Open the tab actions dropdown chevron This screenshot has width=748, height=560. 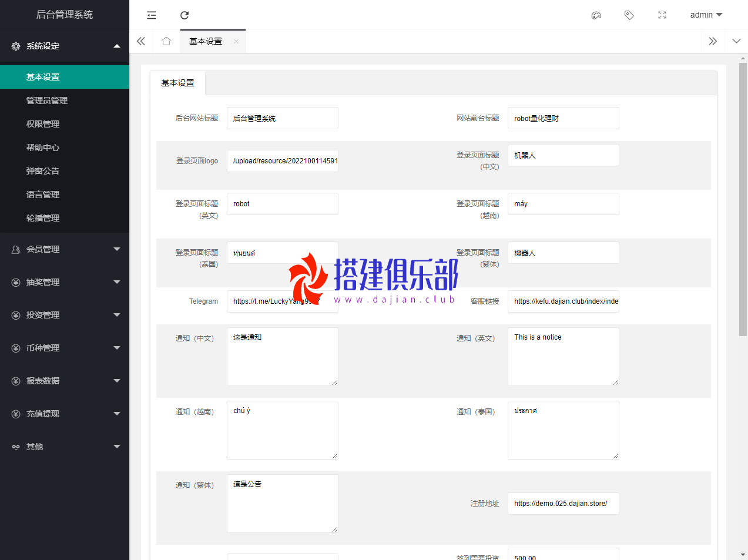(x=736, y=41)
